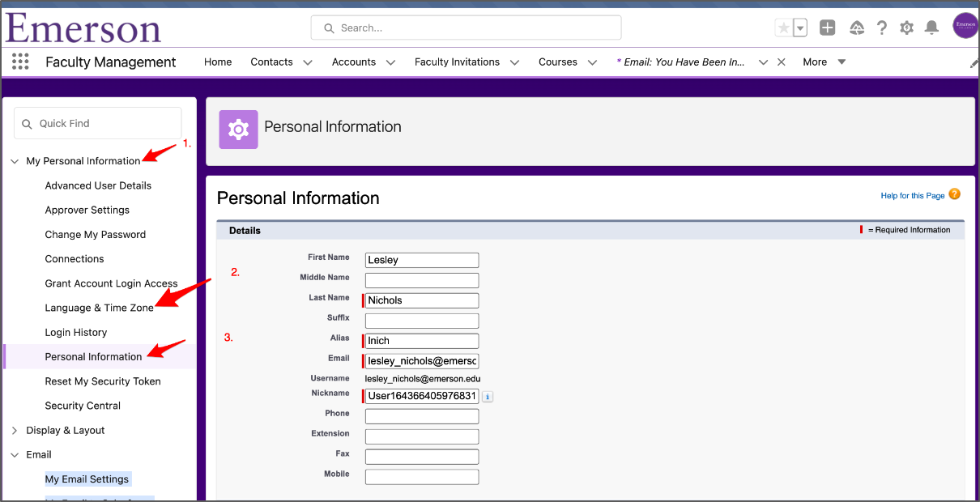Open Security Central

83,406
